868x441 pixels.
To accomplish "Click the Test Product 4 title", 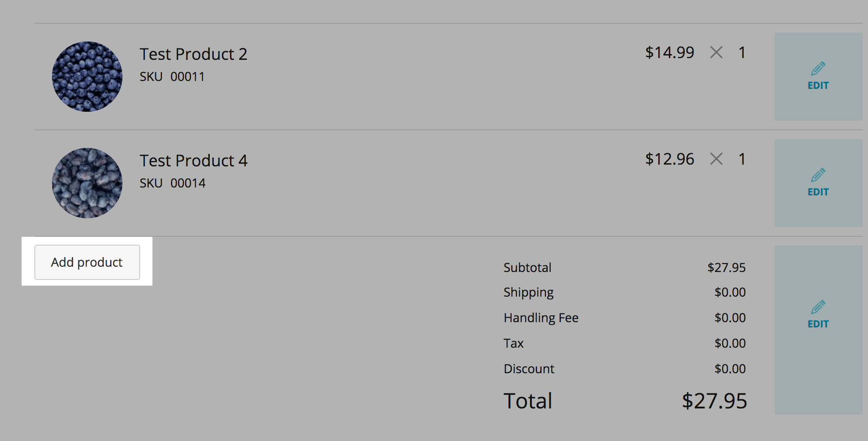I will [193, 161].
